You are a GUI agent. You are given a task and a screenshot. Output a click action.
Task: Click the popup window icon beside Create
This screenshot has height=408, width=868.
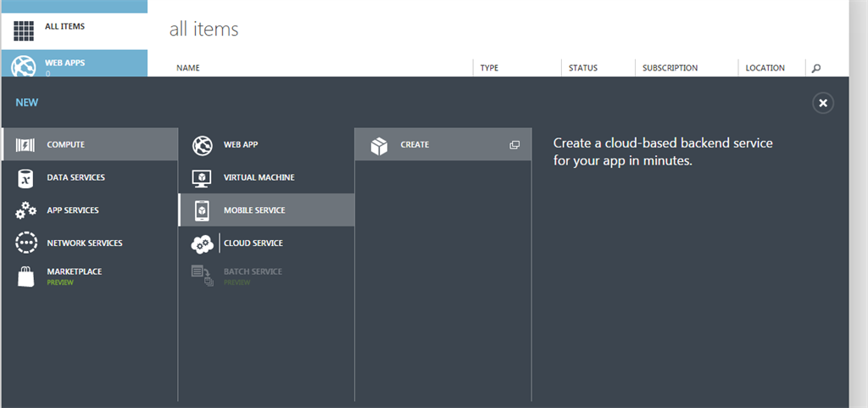pyautogui.click(x=515, y=145)
